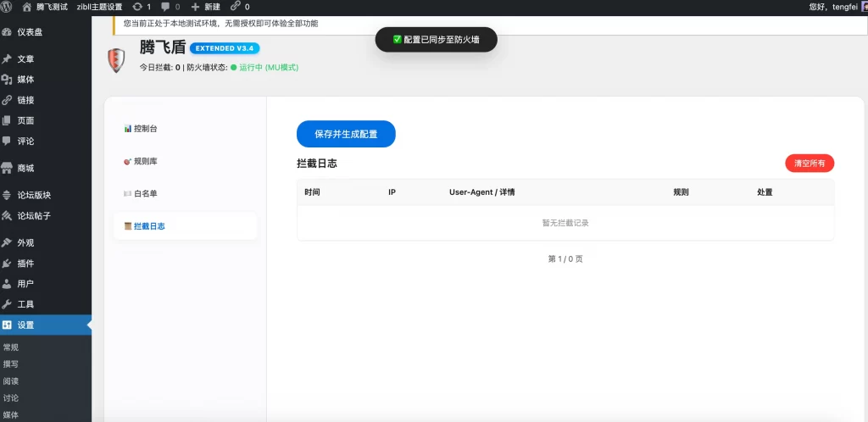Click the 运行中 (MU模式) status text
This screenshot has height=422, width=868.
[x=269, y=68]
